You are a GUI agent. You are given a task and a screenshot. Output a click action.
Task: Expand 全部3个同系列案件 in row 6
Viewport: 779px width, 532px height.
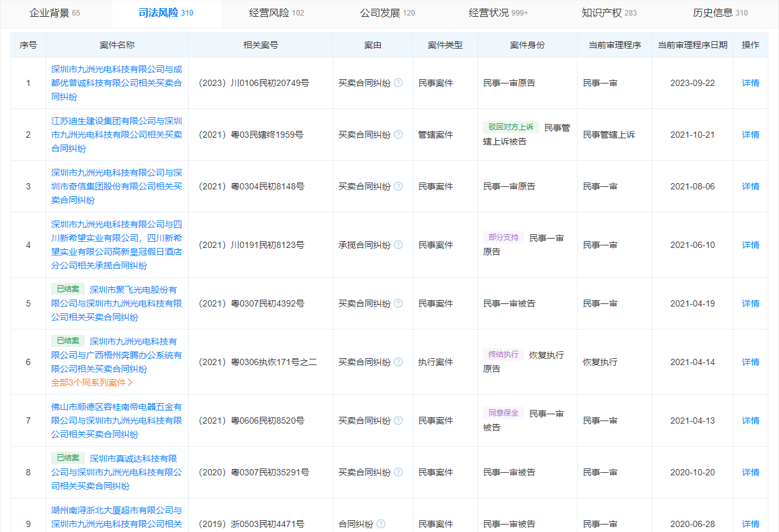point(92,382)
